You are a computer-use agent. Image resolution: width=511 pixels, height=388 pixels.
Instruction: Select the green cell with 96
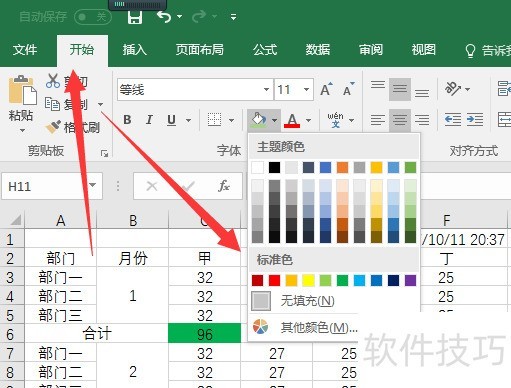coord(205,334)
